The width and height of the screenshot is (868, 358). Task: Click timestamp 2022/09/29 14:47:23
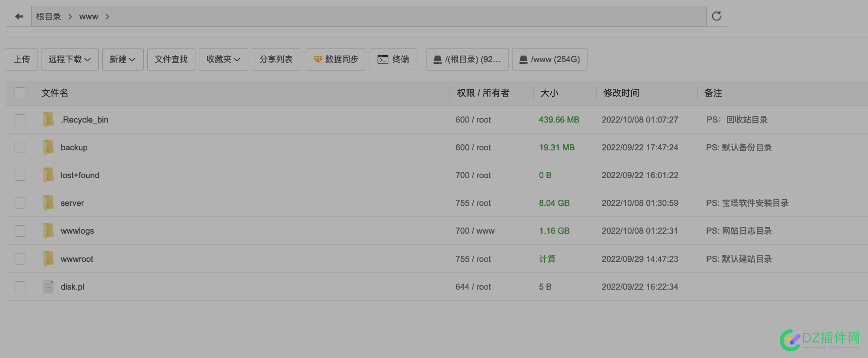(640, 259)
